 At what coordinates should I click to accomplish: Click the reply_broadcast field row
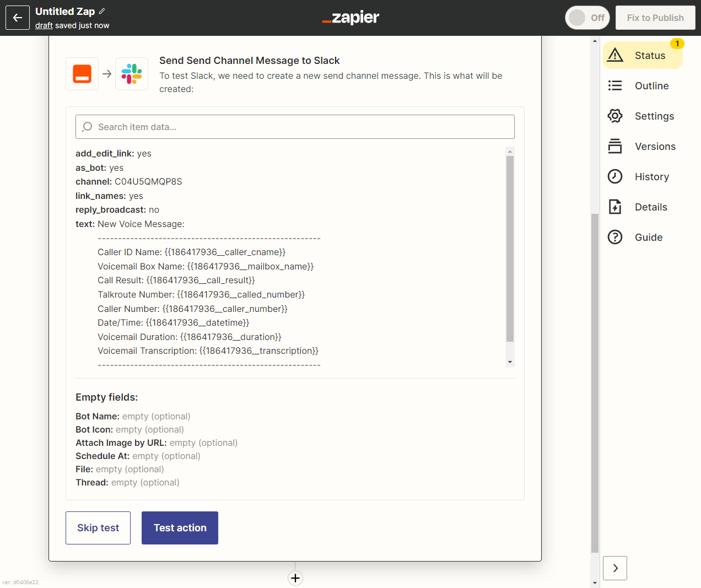(x=117, y=210)
